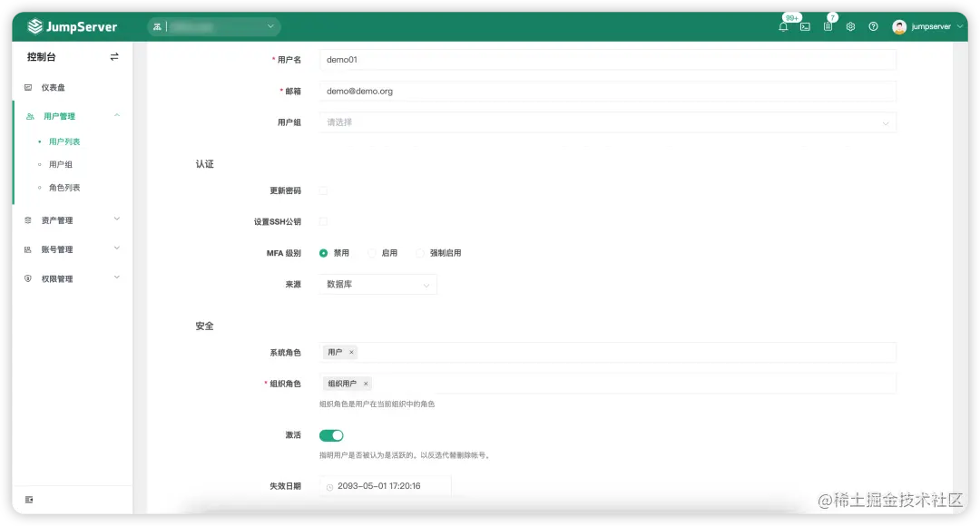Check the 更新密码 checkbox
Viewport: 980px width, 526px height.
pyautogui.click(x=322, y=190)
